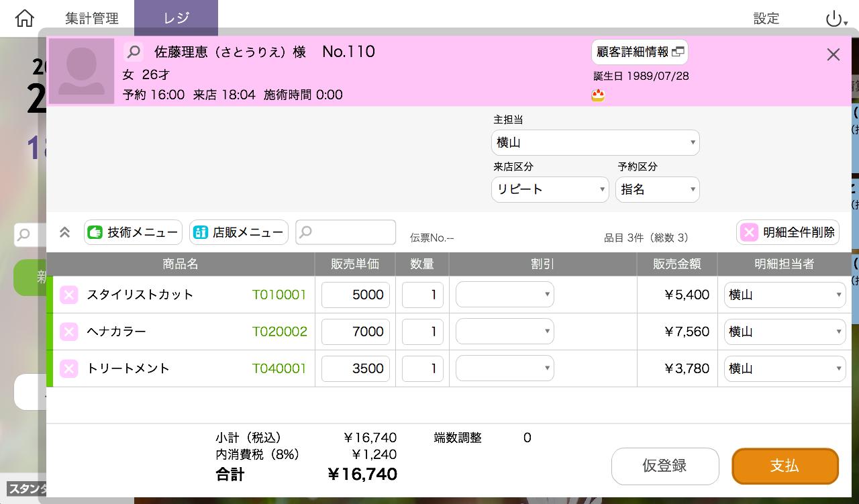Image resolution: width=859 pixels, height=504 pixels.
Task: Go to the home screen icon
Action: (24, 18)
